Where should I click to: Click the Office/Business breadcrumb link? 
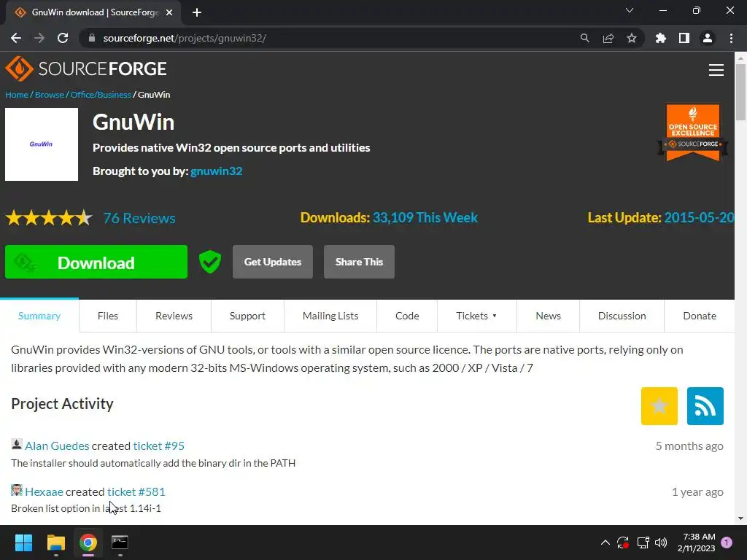coord(101,95)
